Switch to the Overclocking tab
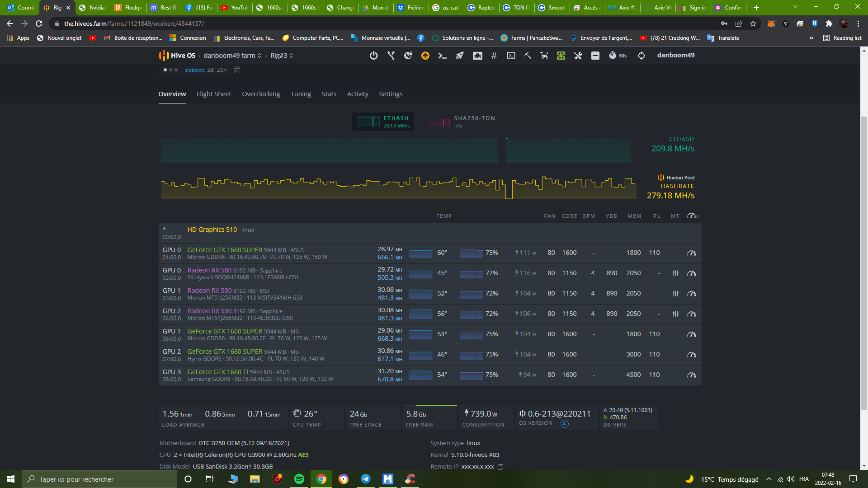 tap(261, 94)
